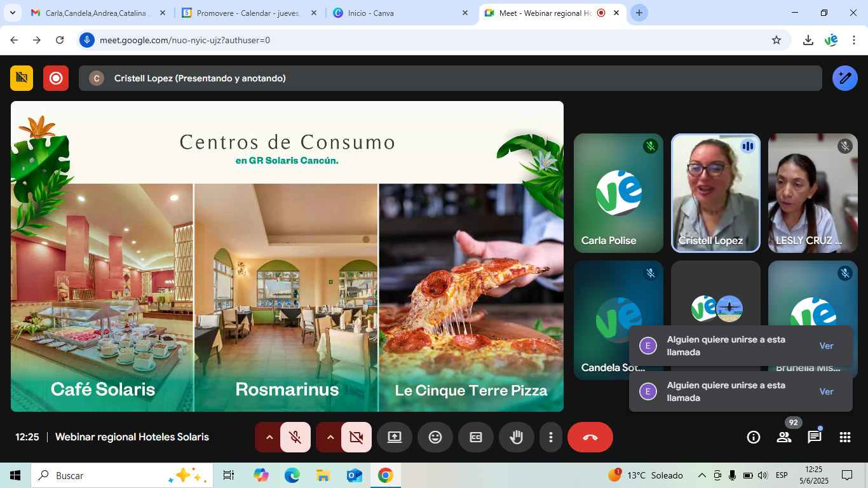Viewport: 868px width, 488px height.
Task: Toggle the microphone mute button
Action: [295, 437]
